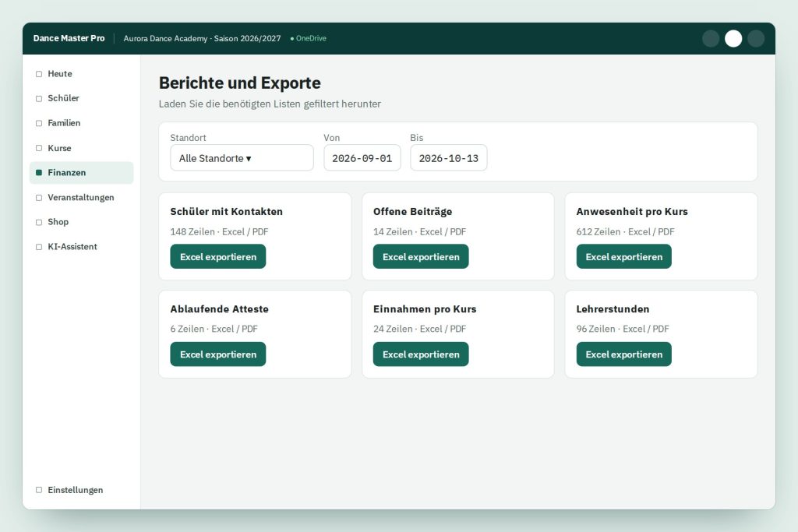798x532 pixels.
Task: Click the KI-Assistent sidebar icon
Action: click(39, 247)
